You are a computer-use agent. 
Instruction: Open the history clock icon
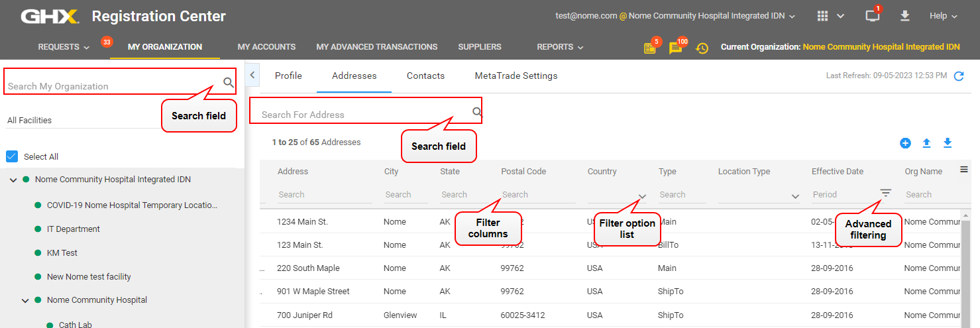(702, 48)
